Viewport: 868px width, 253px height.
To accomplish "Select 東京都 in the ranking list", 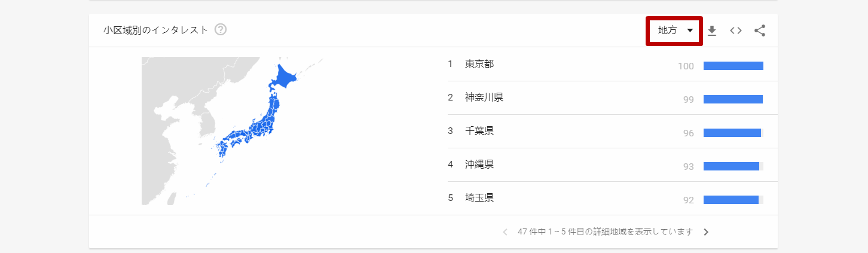I will (x=479, y=64).
